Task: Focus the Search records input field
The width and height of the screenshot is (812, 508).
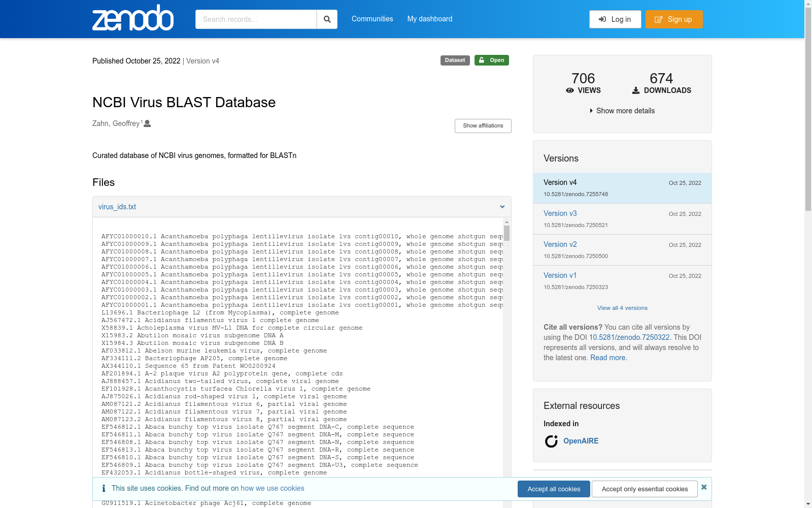Action: point(256,19)
